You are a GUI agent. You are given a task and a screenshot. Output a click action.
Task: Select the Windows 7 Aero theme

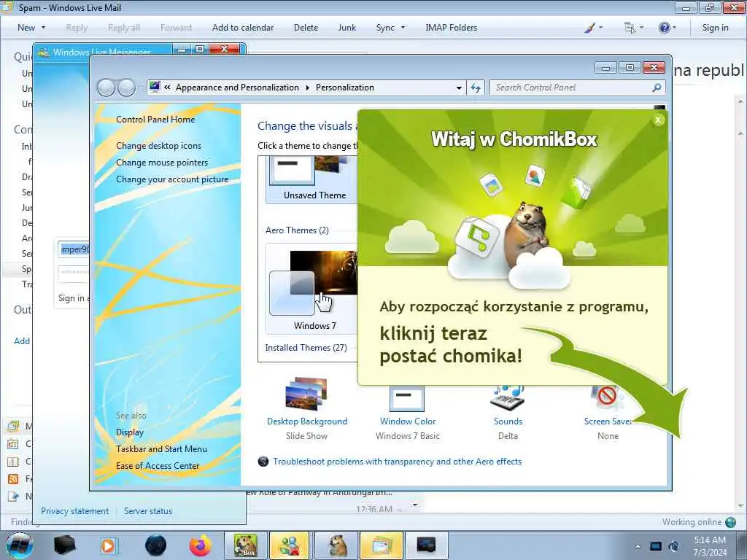click(x=312, y=288)
